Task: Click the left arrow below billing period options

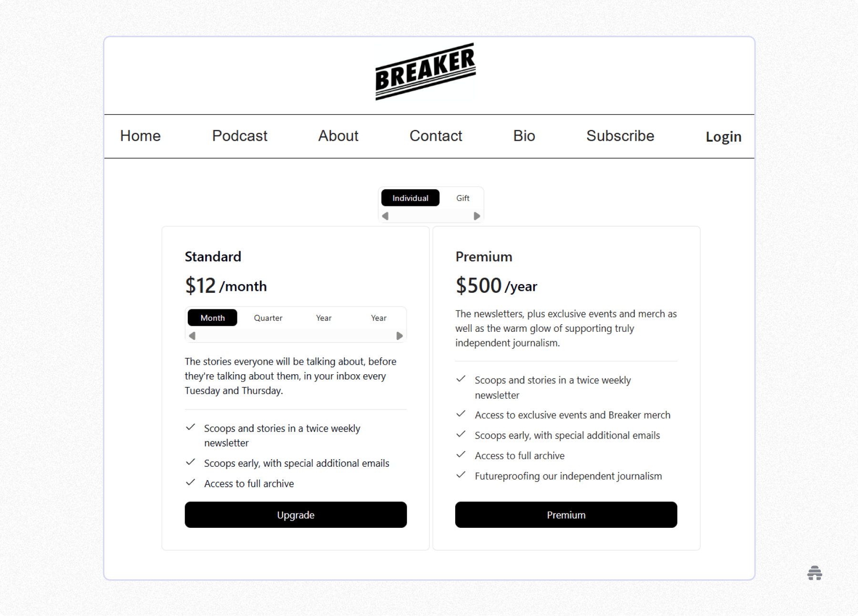Action: (193, 336)
